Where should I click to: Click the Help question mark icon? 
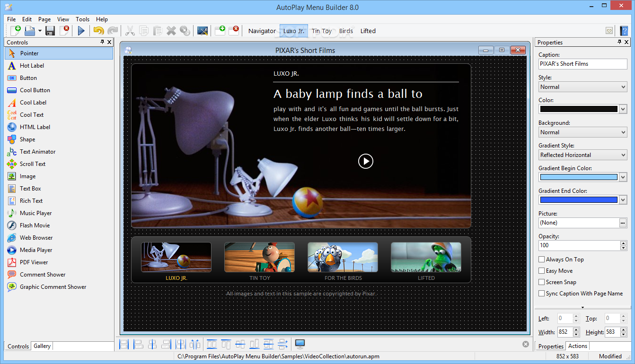[x=624, y=31]
